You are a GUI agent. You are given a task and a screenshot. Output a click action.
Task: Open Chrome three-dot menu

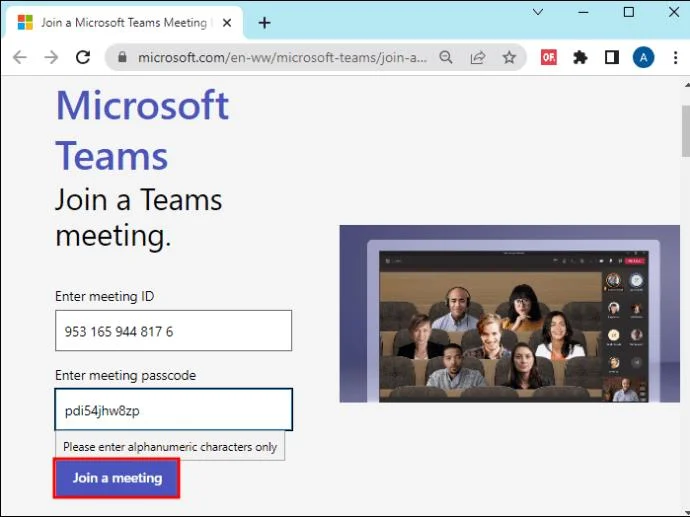pos(675,57)
